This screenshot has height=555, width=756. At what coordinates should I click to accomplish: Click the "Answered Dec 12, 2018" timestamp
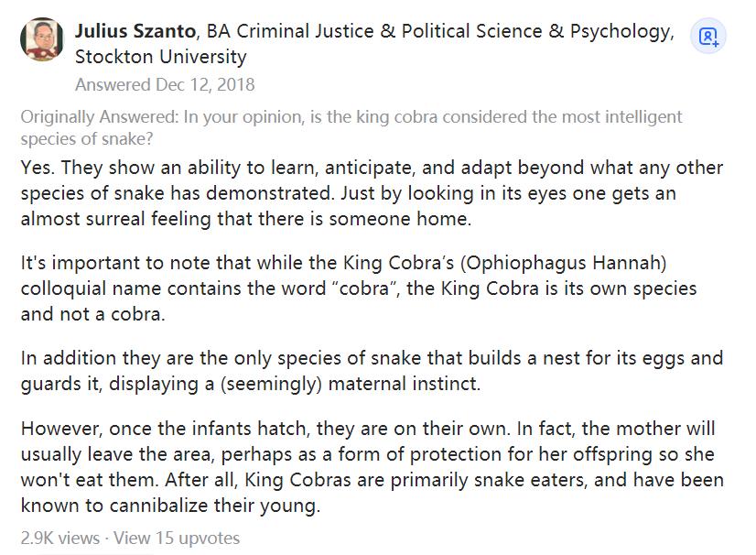165,85
